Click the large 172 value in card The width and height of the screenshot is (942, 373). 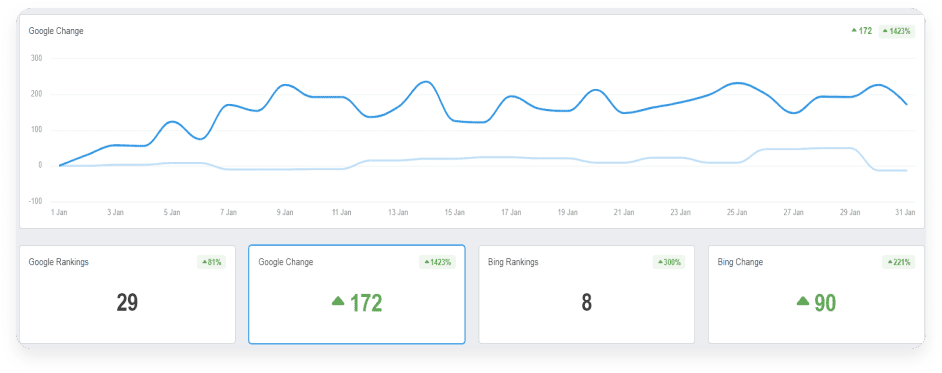[366, 303]
